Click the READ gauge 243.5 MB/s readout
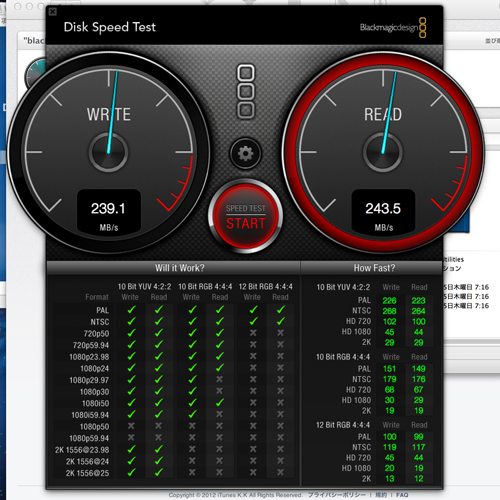 pos(383,212)
